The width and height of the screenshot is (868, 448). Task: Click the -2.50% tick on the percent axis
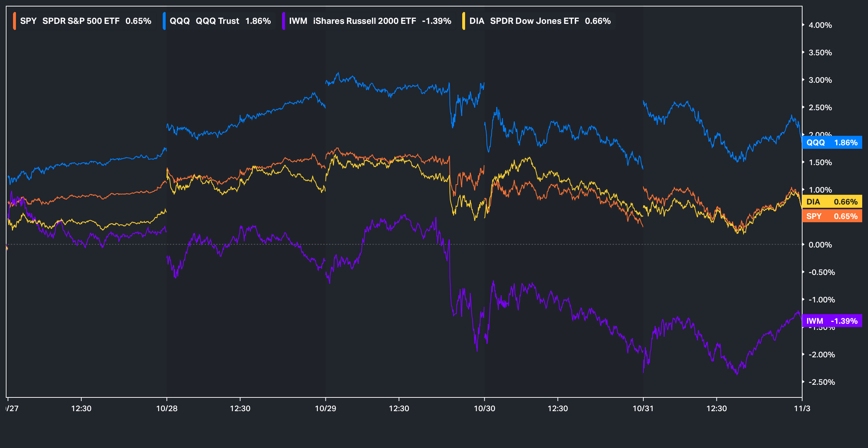click(x=821, y=382)
